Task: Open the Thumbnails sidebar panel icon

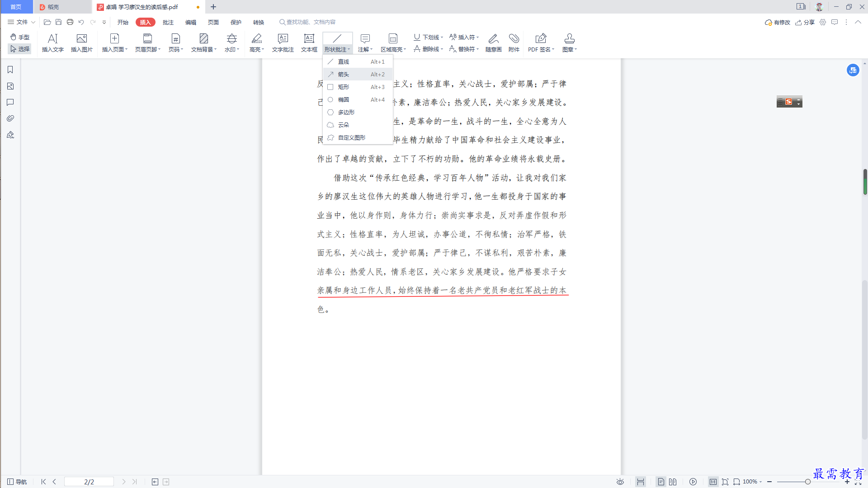Action: pos(10,86)
